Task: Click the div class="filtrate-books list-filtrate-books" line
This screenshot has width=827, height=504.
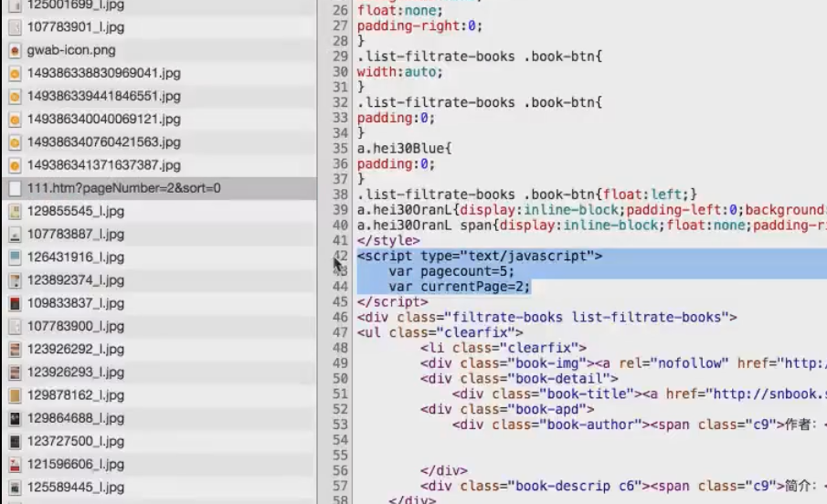Action: click(547, 318)
